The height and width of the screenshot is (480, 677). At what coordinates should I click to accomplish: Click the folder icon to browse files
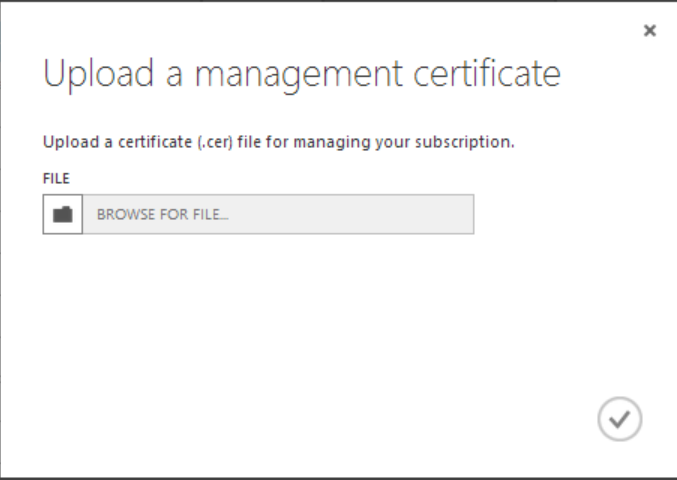tap(63, 214)
